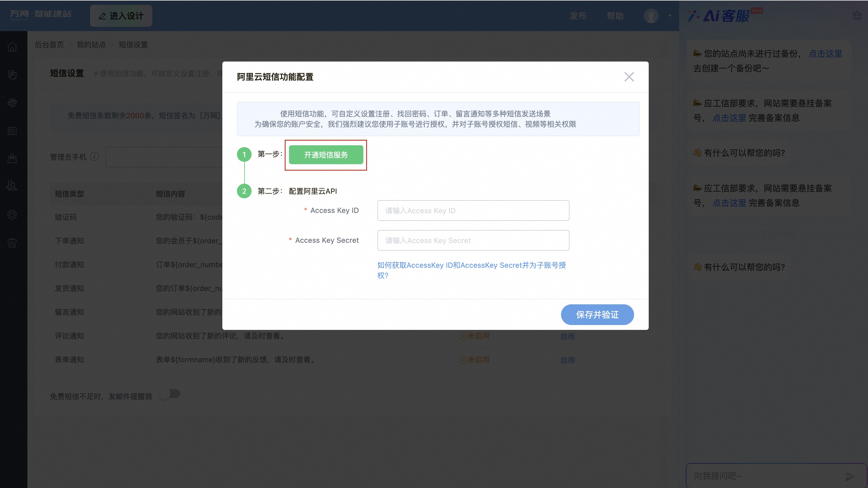Click the 未启用 status of 表单通知
The image size is (868, 488).
474,360
